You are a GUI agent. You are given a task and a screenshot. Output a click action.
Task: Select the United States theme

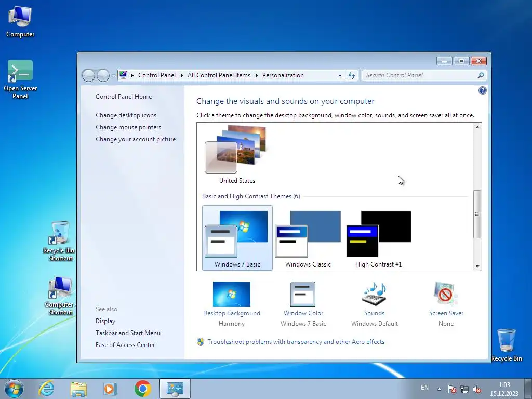pos(237,154)
